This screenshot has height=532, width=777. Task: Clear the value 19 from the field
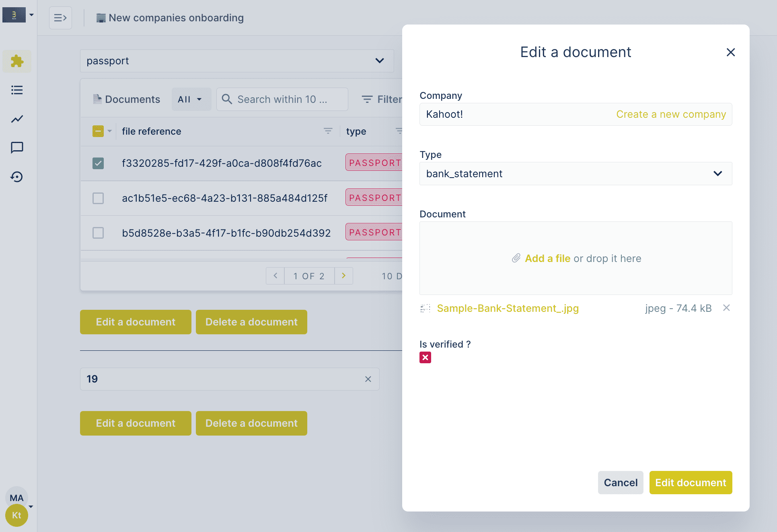pyautogui.click(x=368, y=379)
